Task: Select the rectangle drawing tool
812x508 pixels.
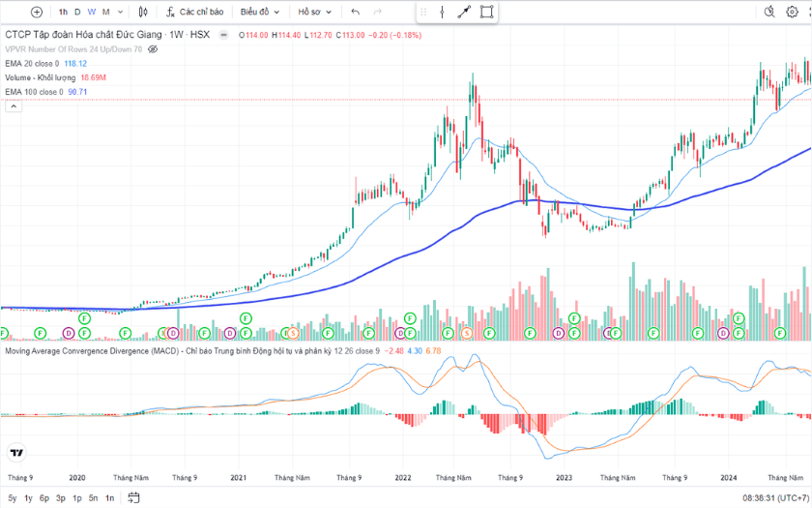Action: [x=487, y=13]
